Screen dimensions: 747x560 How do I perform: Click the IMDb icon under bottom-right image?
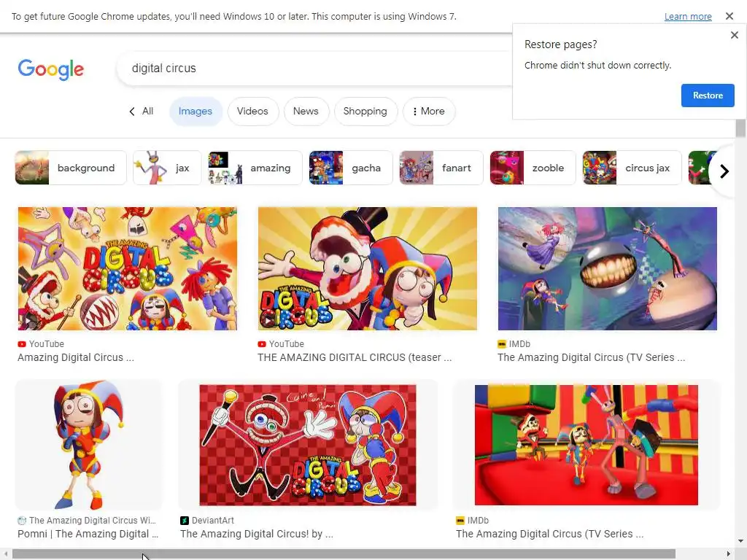[460, 521]
